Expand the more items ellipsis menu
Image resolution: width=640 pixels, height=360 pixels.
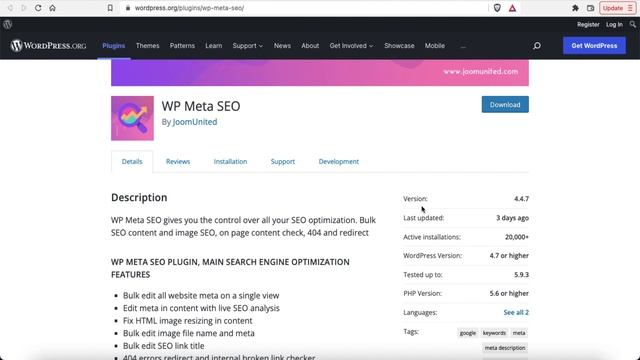click(x=463, y=46)
